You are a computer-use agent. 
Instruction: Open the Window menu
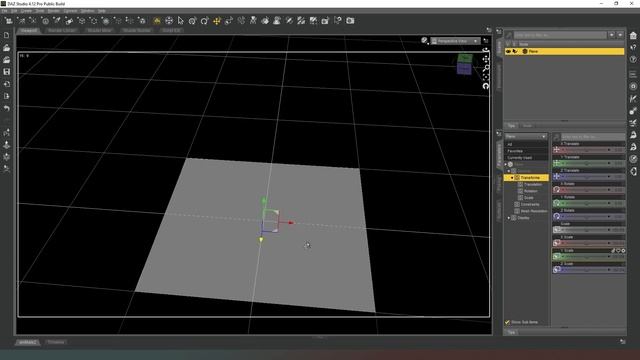click(87, 11)
